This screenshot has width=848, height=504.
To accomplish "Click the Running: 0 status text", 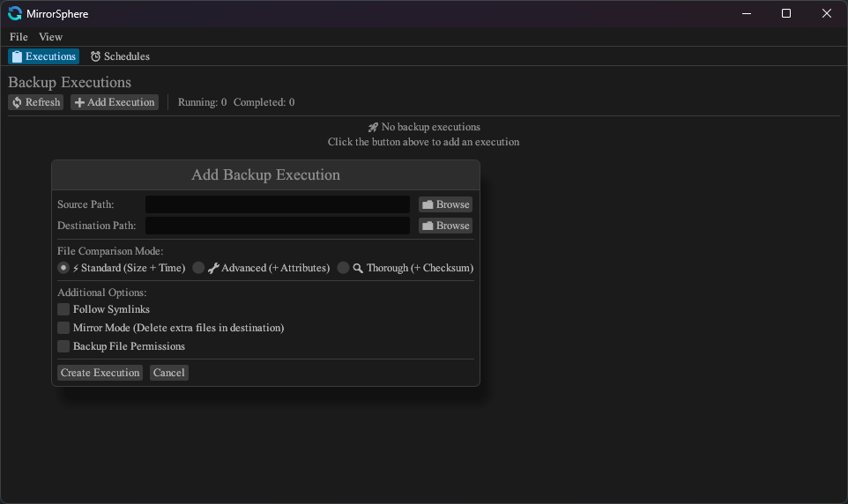I will 202,102.
